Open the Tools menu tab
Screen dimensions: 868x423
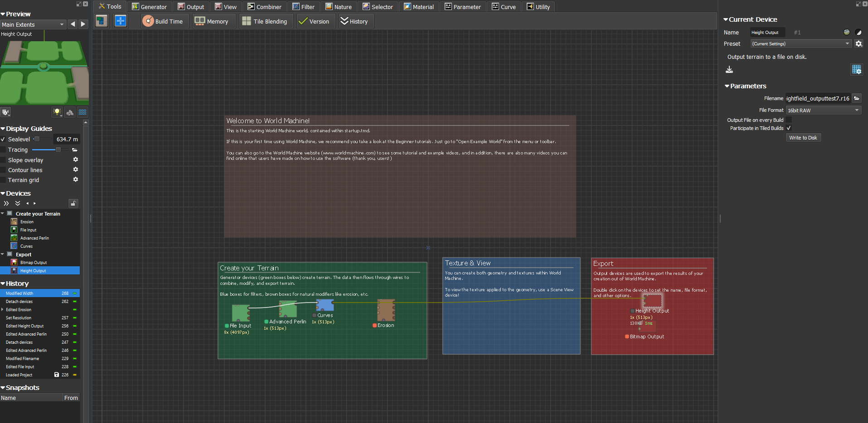click(x=110, y=7)
